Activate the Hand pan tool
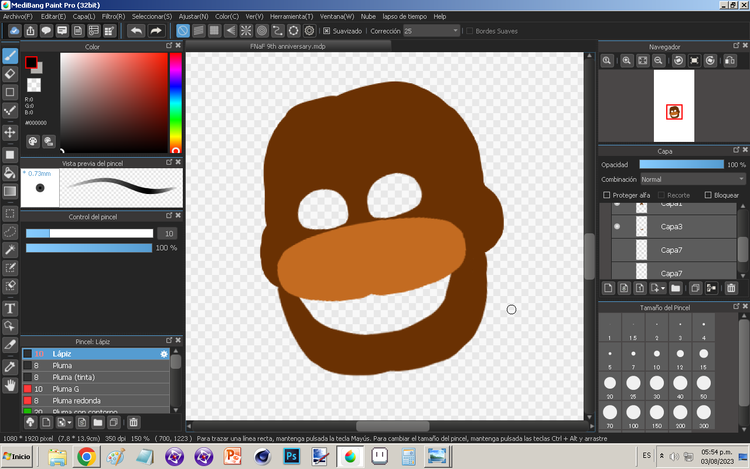Viewport: 750px width, 469px height. [10, 384]
